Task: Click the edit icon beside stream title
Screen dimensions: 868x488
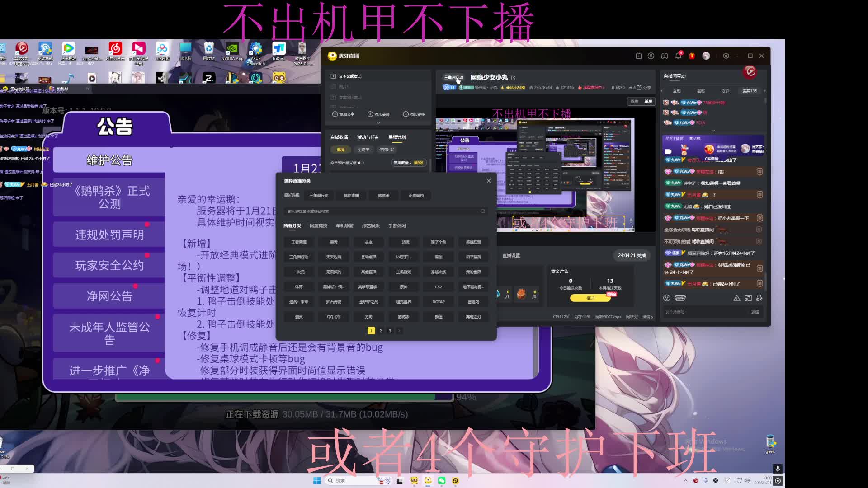Action: click(x=513, y=78)
